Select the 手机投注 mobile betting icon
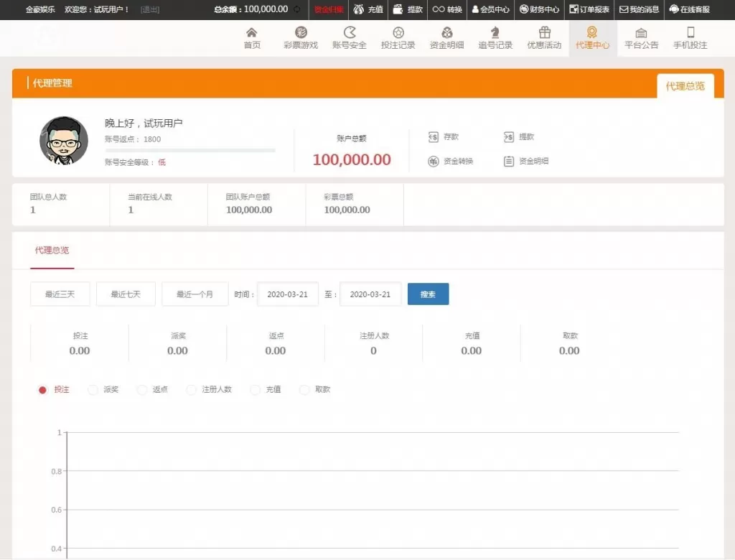The height and width of the screenshot is (560, 735). click(x=690, y=34)
